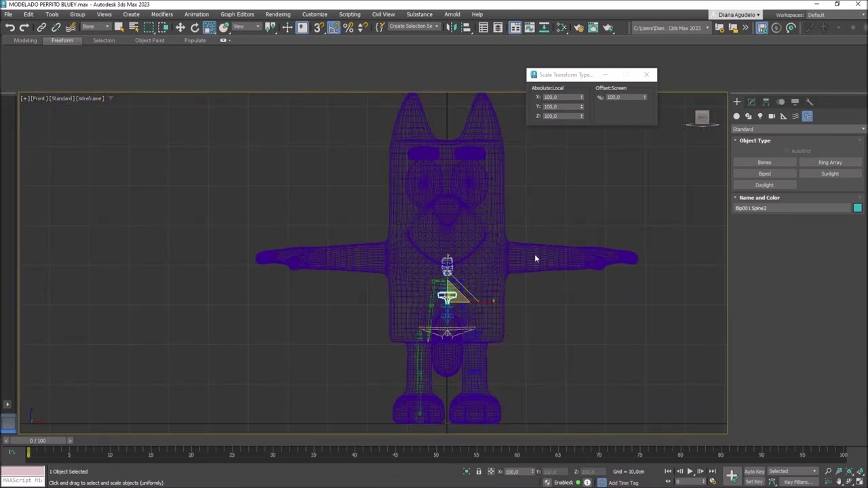
Task: Switch to the Object Paint ribbon tab
Action: point(150,40)
